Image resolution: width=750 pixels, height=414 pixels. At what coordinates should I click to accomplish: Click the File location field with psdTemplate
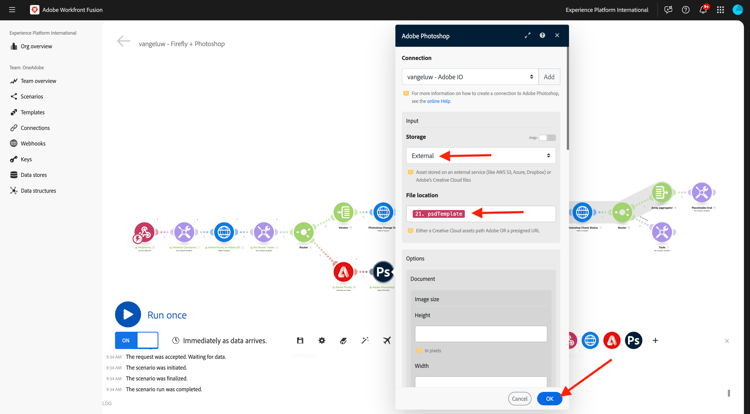[x=481, y=214]
